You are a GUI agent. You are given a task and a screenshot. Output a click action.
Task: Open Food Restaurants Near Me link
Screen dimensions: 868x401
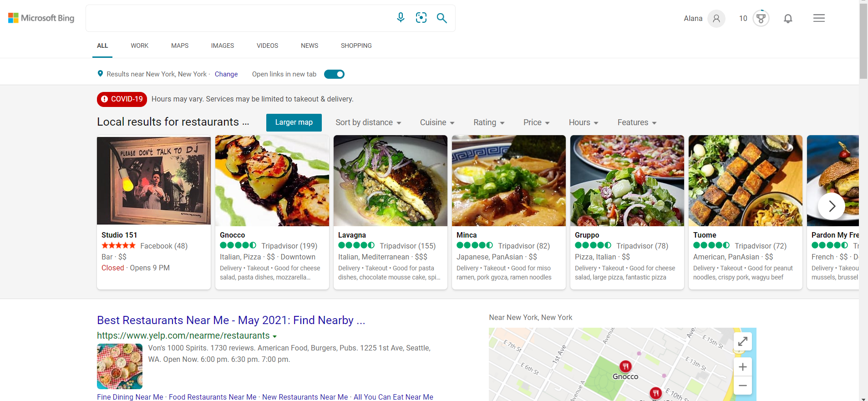point(213,397)
